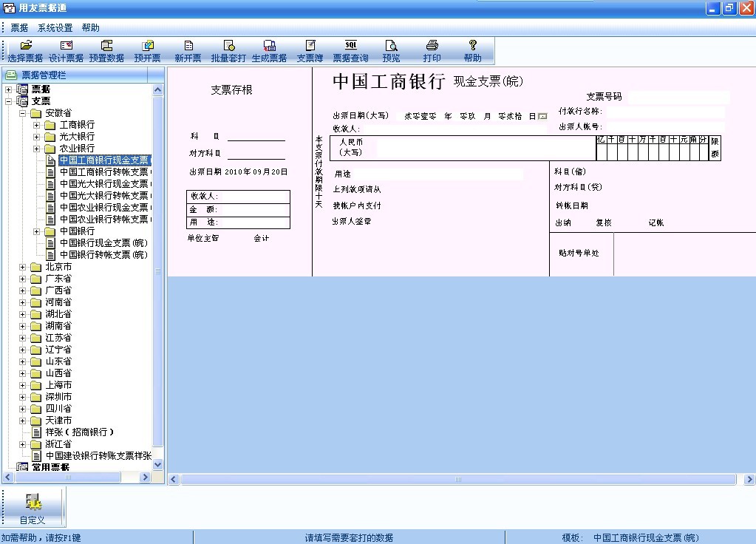Open the 系统设置 menu
Screen dimensions: 756x544
55,28
